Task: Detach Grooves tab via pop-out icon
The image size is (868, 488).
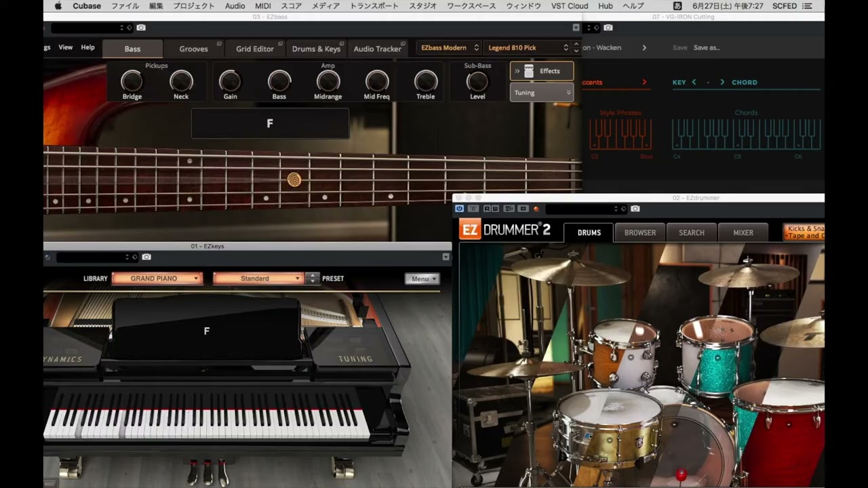Action: tap(219, 43)
